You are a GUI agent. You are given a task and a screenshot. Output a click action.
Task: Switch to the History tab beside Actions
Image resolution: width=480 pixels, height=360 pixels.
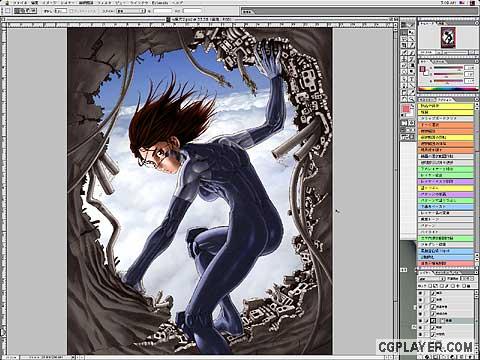pos(427,100)
